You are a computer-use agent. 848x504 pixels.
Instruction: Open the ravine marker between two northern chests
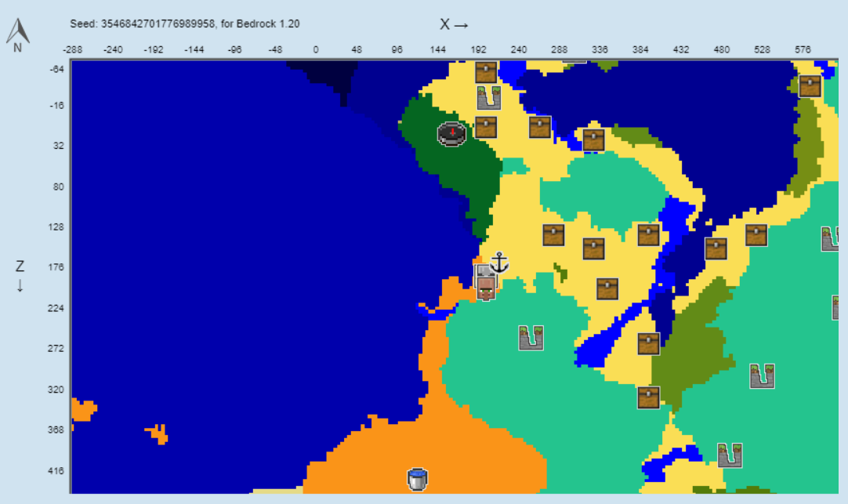tap(489, 98)
